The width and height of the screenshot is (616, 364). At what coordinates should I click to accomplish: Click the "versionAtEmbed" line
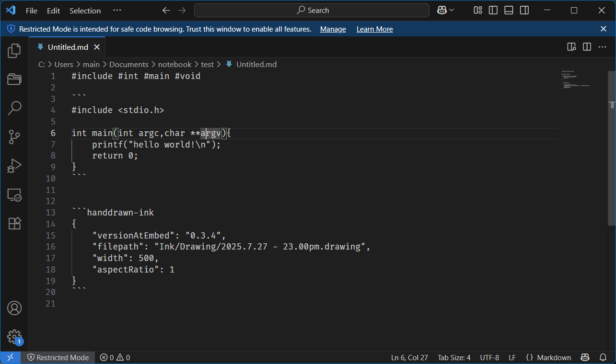(159, 236)
